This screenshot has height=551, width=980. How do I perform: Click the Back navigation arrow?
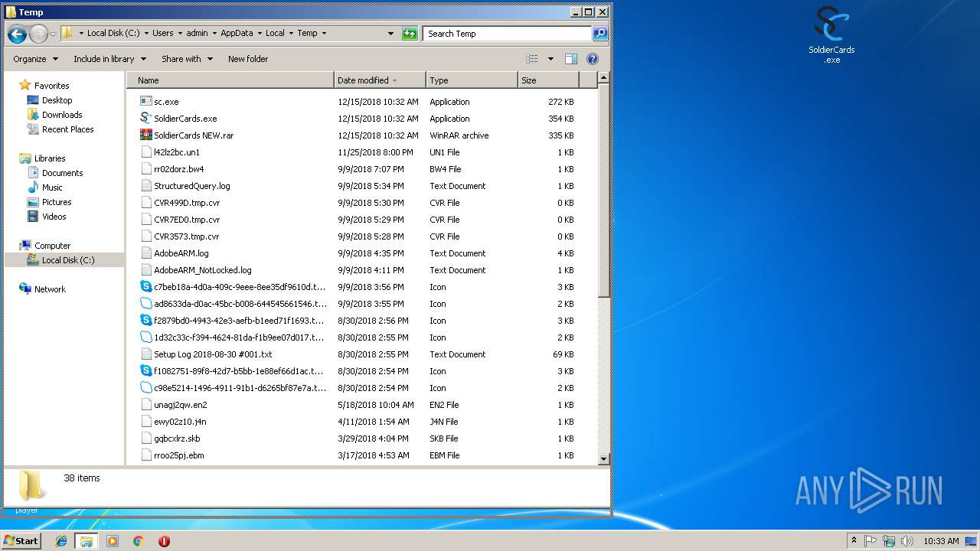[x=17, y=34]
